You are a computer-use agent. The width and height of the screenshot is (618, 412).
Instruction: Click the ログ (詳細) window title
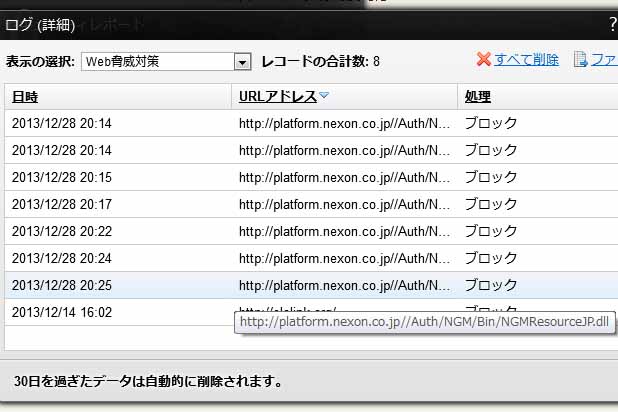point(40,25)
